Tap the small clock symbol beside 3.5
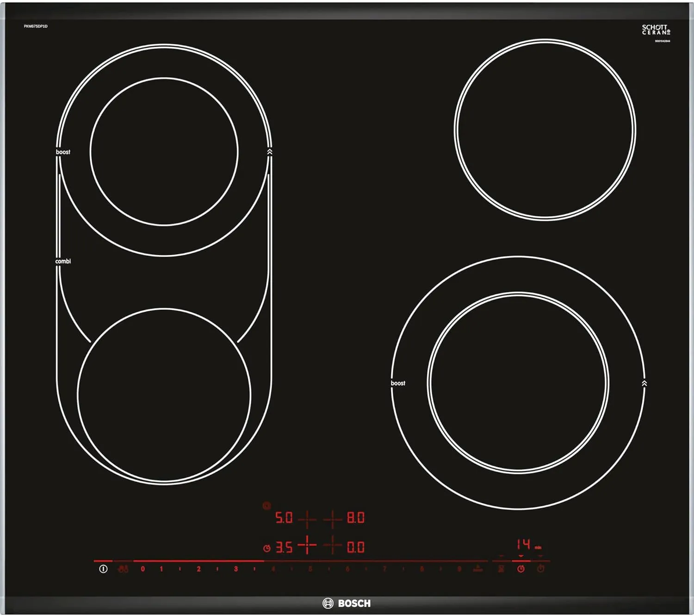The height and width of the screenshot is (616, 694). (267, 548)
